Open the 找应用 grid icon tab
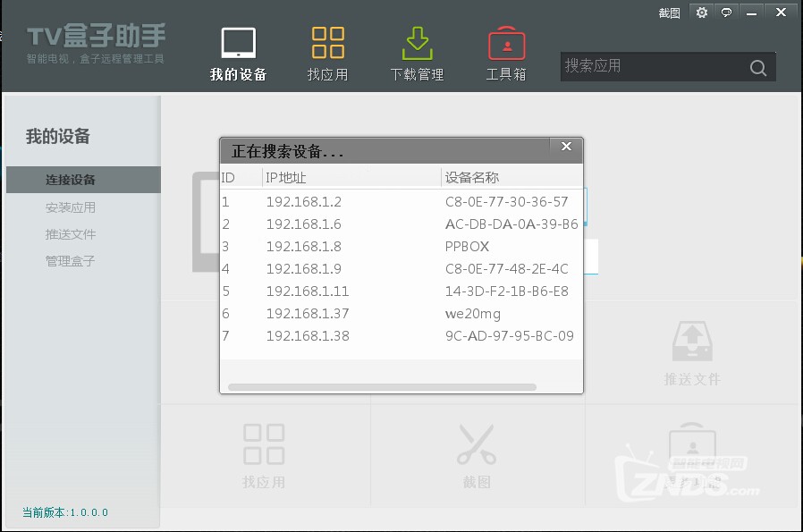Viewport: 803px width, 532px height. [328, 54]
